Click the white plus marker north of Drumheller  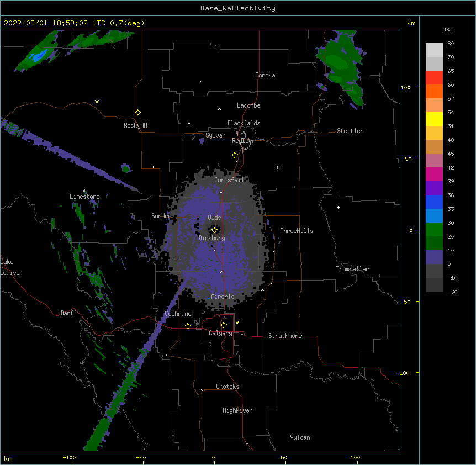tap(338, 207)
